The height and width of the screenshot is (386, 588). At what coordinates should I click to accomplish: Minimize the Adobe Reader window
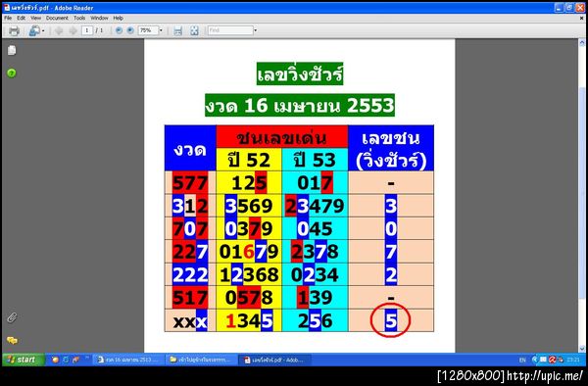click(560, 7)
